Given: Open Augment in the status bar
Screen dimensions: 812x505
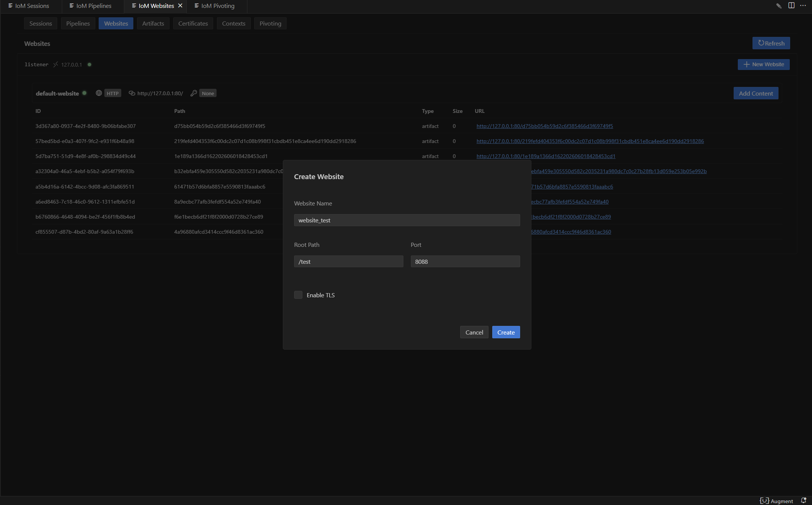Looking at the screenshot, I should coord(777,501).
